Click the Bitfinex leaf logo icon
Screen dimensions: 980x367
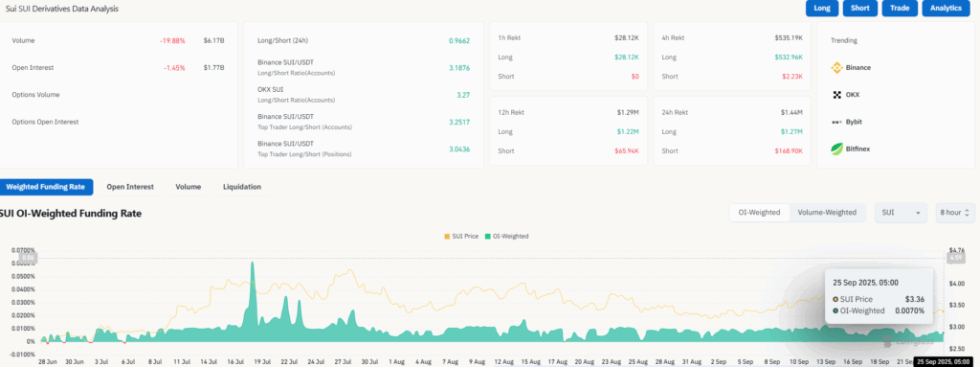pyautogui.click(x=836, y=149)
